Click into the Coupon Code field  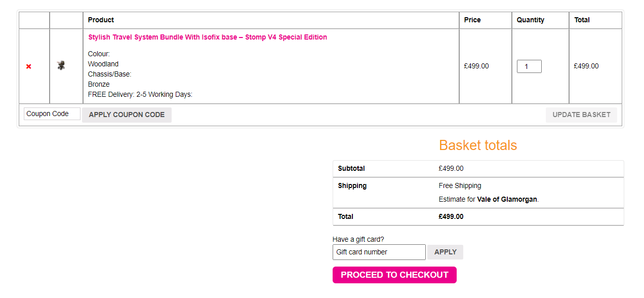click(52, 114)
